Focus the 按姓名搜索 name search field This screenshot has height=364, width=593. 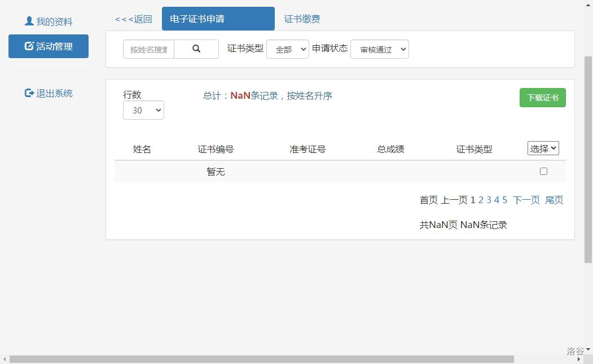pos(149,49)
